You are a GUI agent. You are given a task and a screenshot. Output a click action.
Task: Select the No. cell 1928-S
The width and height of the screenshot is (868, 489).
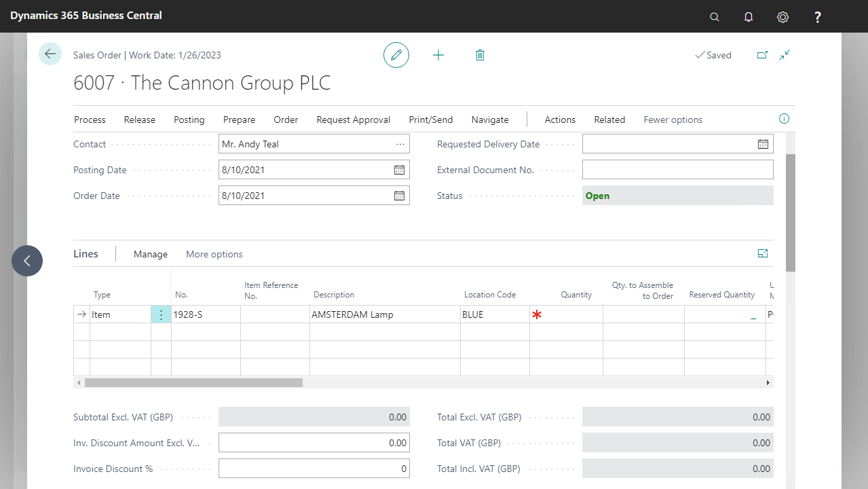pyautogui.click(x=206, y=314)
